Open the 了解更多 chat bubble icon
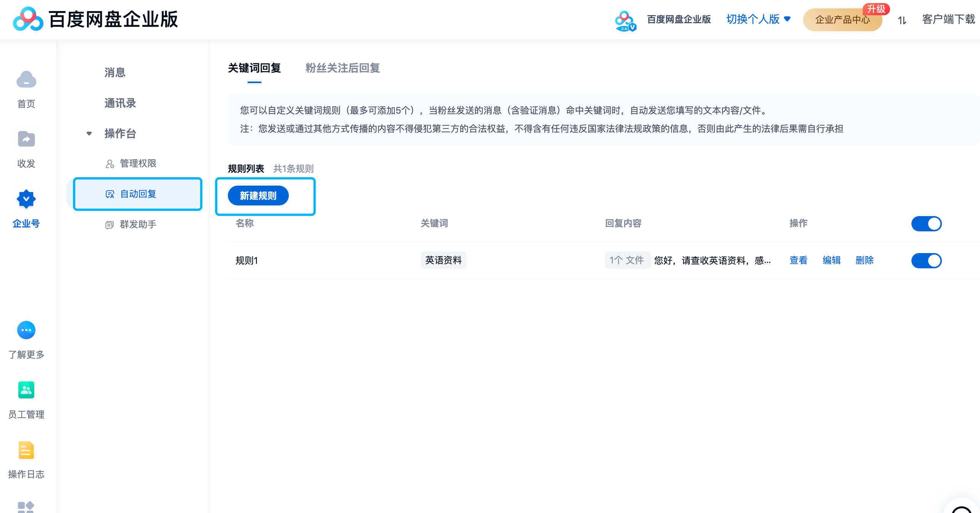980x513 pixels. [26, 330]
